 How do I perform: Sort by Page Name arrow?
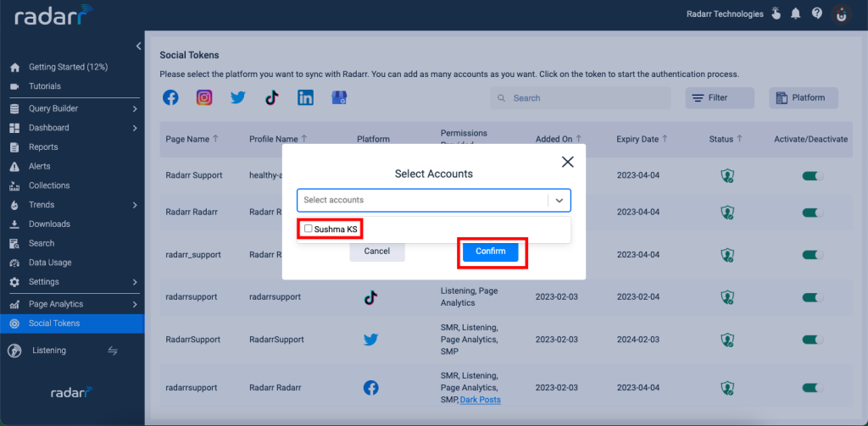(215, 139)
